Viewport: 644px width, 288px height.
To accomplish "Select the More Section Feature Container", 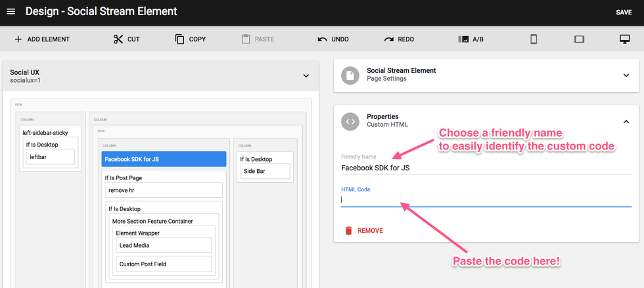I will 152,222.
